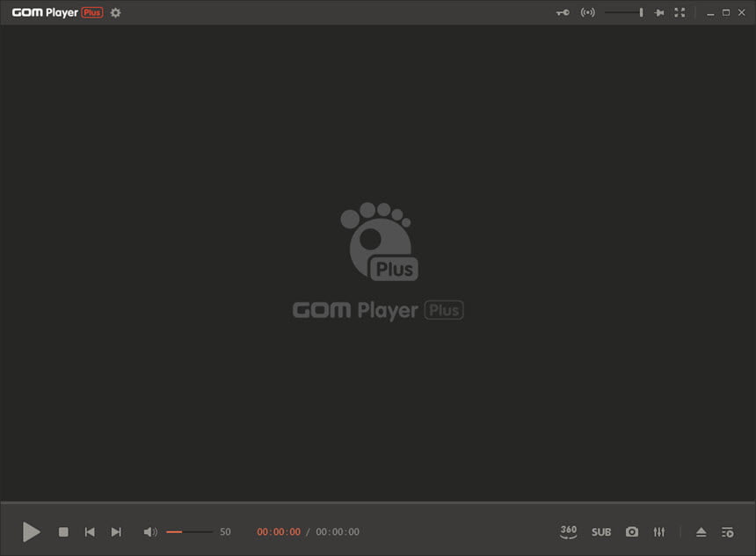The image size is (756, 556).
Task: Enable 360 VR playback mode
Action: point(568,531)
